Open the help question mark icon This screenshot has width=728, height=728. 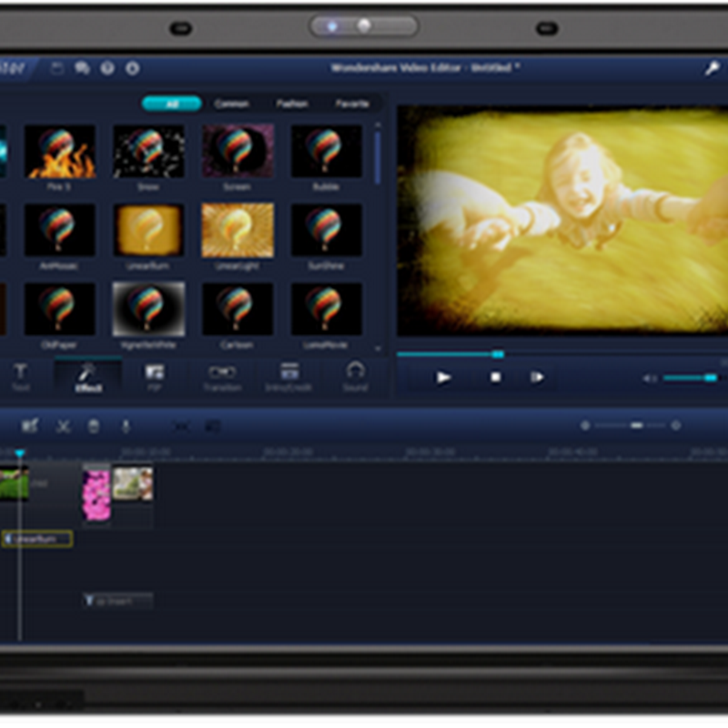coord(107,68)
